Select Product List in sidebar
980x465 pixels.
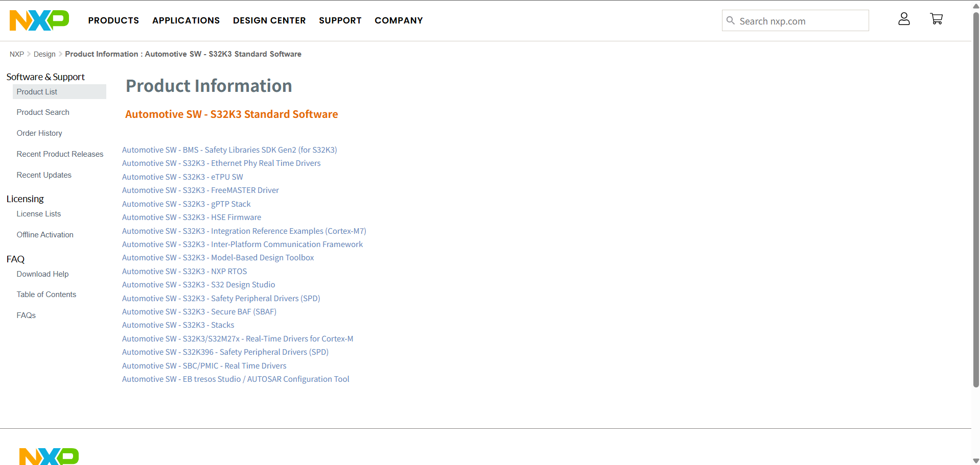click(x=59, y=92)
